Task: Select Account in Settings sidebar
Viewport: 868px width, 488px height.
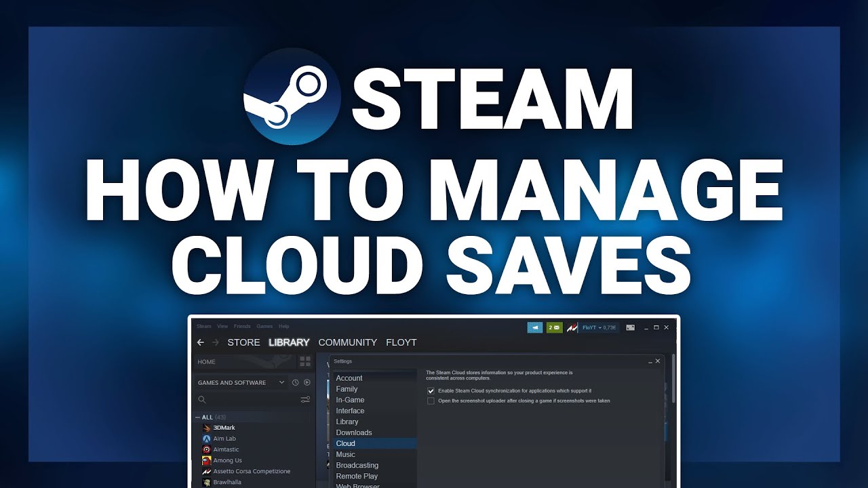Action: 374,378
